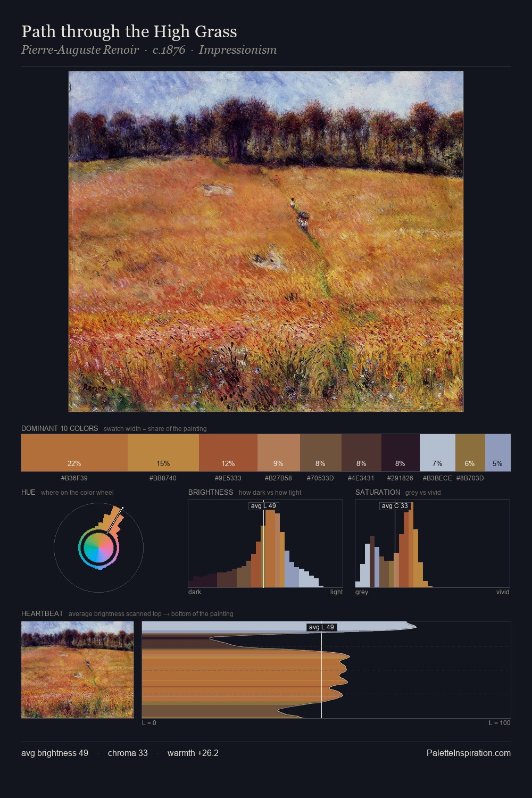Click the "Impressionism" style label

tap(238, 50)
